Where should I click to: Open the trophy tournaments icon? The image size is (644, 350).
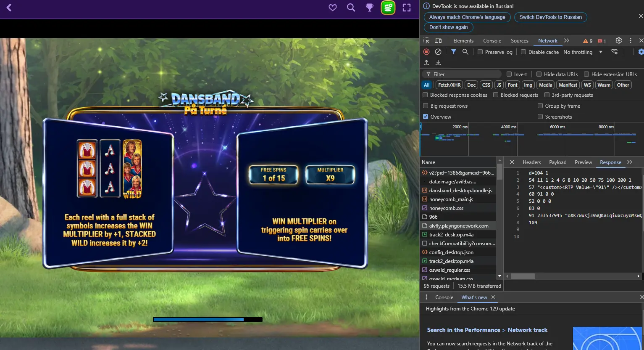click(370, 8)
